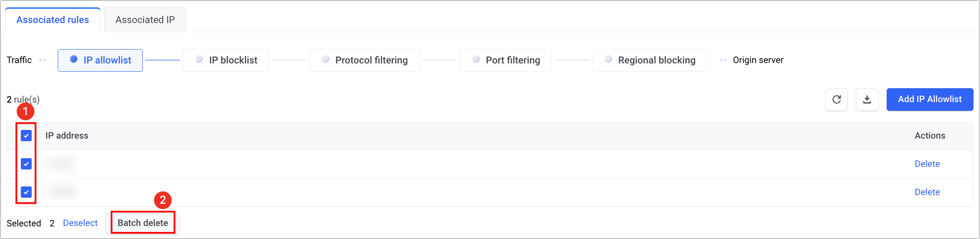Uncheck the first IP address row checkbox
Image resolution: width=980 pixels, height=239 pixels.
click(26, 164)
